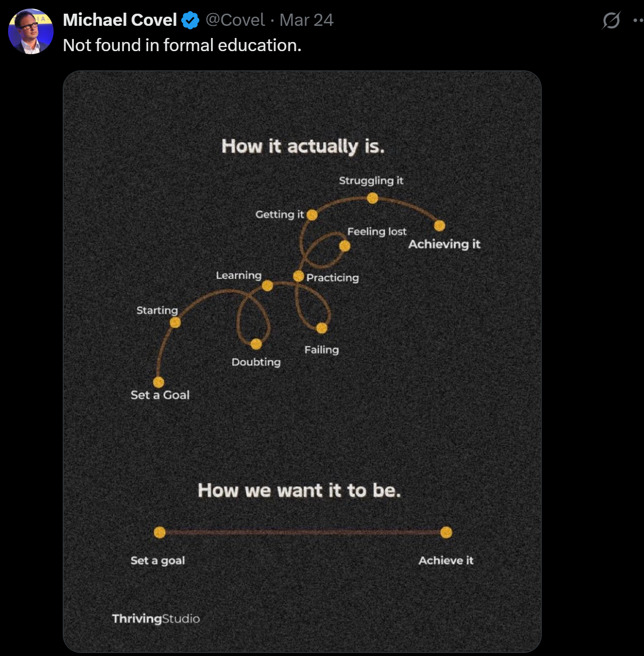The height and width of the screenshot is (656, 644).
Task: Click the 'Achieve it' endpoint dot on straight line
Action: (x=446, y=532)
